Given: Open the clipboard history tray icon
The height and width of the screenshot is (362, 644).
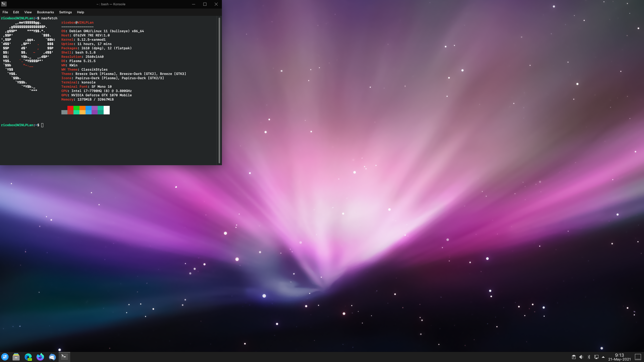Looking at the screenshot, I should pyautogui.click(x=574, y=357).
